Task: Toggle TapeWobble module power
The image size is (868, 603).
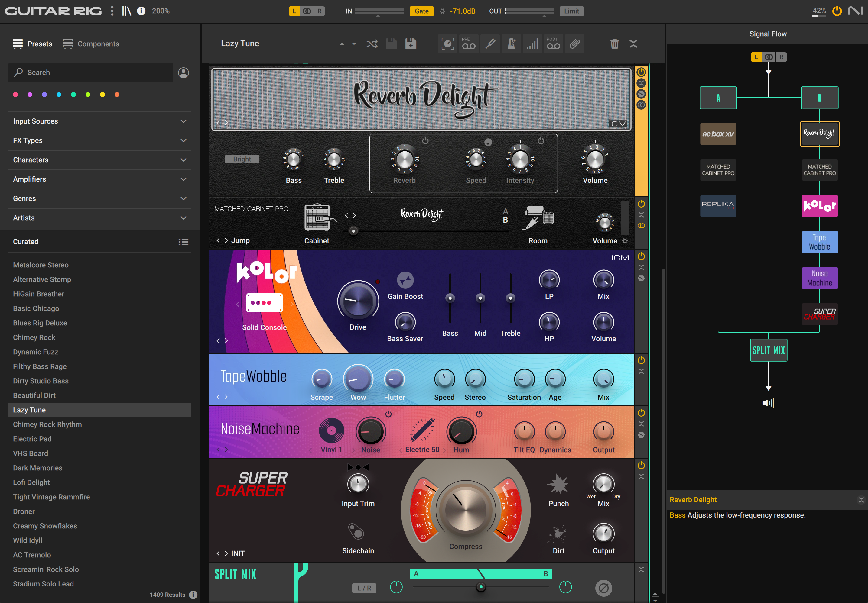Action: [x=641, y=360]
